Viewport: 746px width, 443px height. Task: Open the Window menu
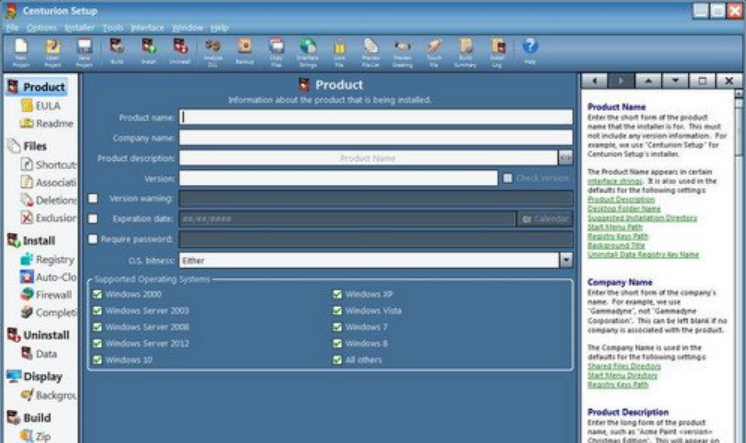pyautogui.click(x=187, y=28)
